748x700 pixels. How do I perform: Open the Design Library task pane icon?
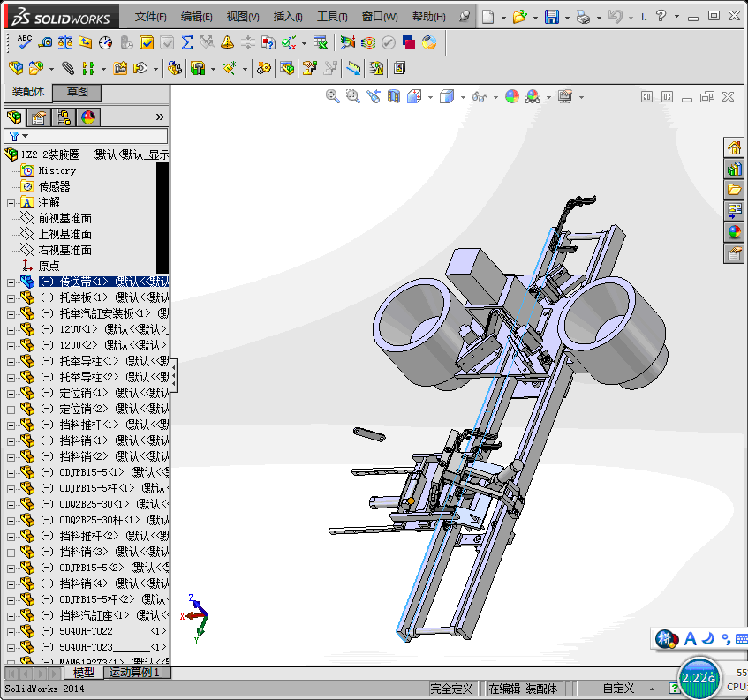pos(734,169)
